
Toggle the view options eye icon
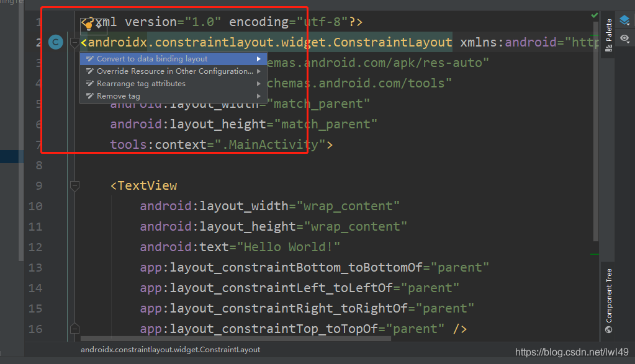click(624, 39)
